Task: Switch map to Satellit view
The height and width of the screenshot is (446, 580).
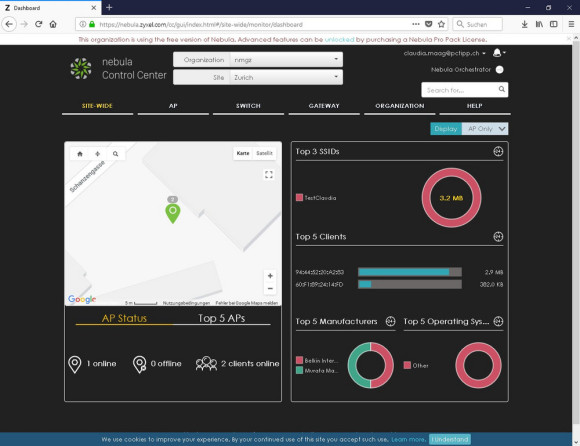Action: pyautogui.click(x=264, y=153)
